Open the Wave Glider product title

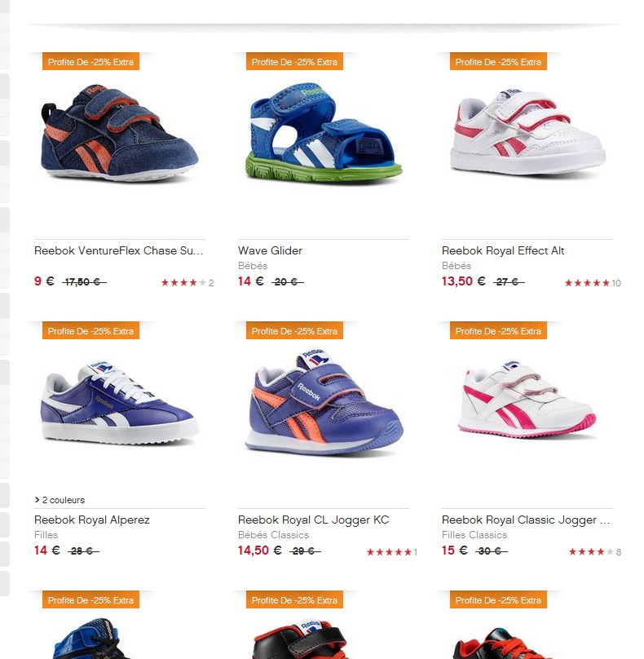(270, 250)
